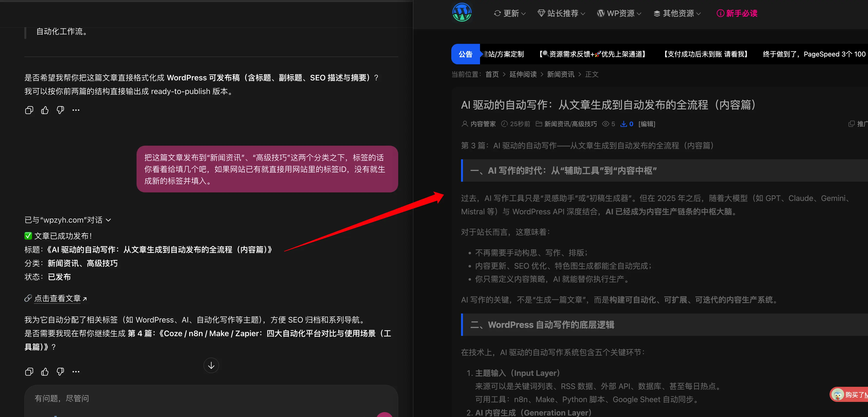Open the 更新 dropdown menu
The height and width of the screenshot is (417, 868).
coord(510,13)
